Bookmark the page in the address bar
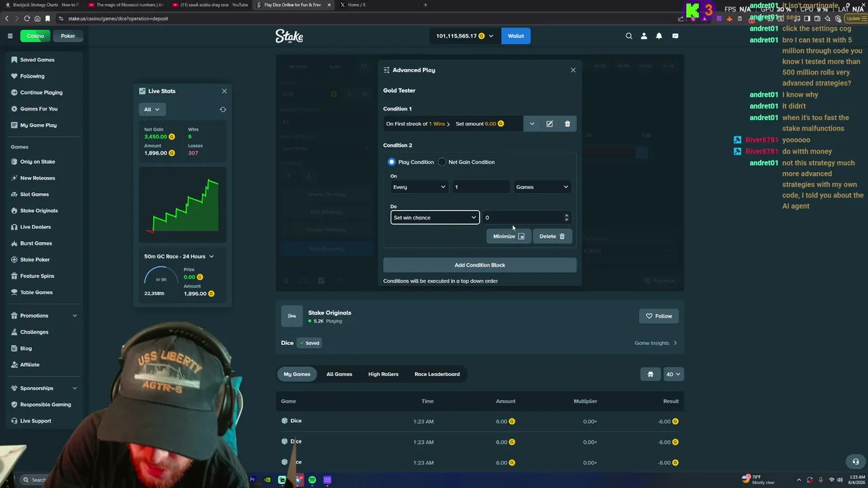This screenshot has width=868, height=488. [x=47, y=18]
